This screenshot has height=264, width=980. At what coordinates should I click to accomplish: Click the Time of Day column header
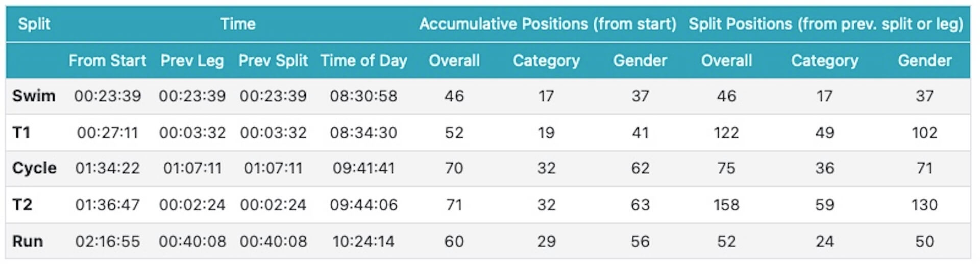click(x=363, y=61)
